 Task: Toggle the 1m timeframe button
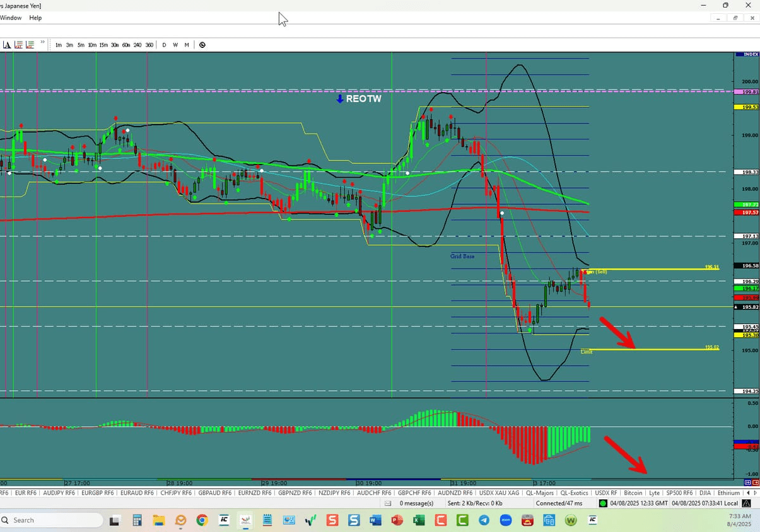(x=59, y=45)
